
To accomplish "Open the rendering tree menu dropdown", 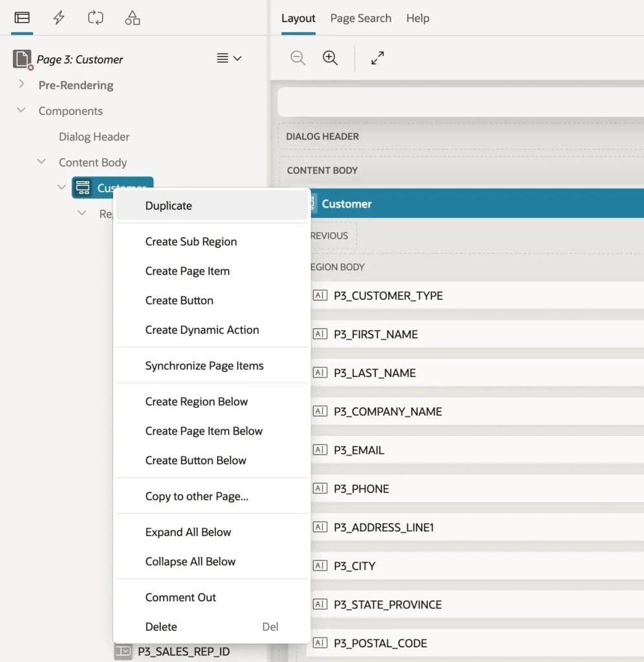I will (x=229, y=58).
